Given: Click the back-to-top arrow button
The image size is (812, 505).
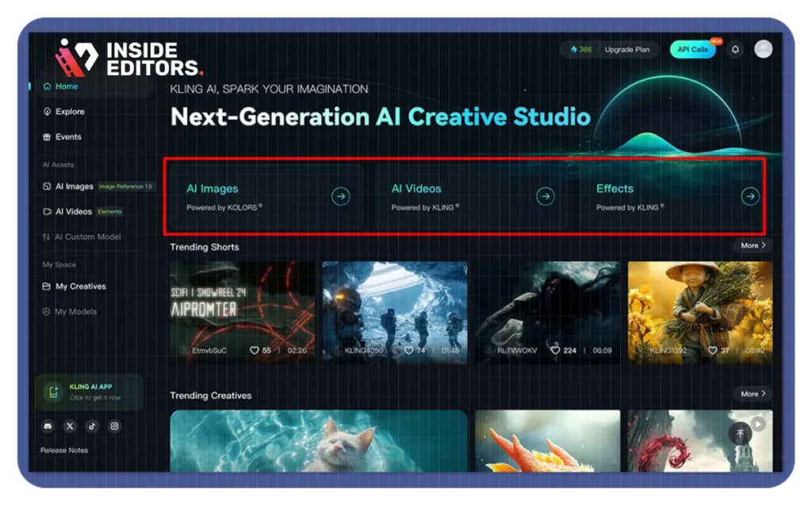Looking at the screenshot, I should pos(740,434).
